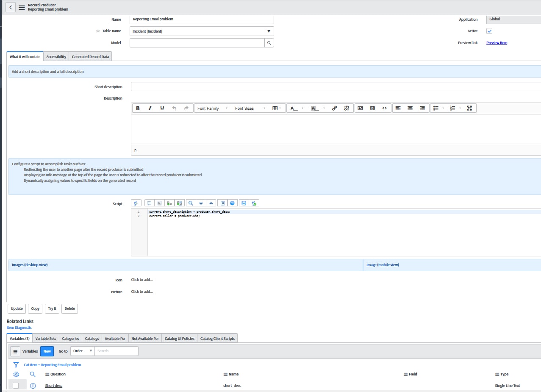
Task: Open the Variables list hamburger menu
Action: [15, 351]
